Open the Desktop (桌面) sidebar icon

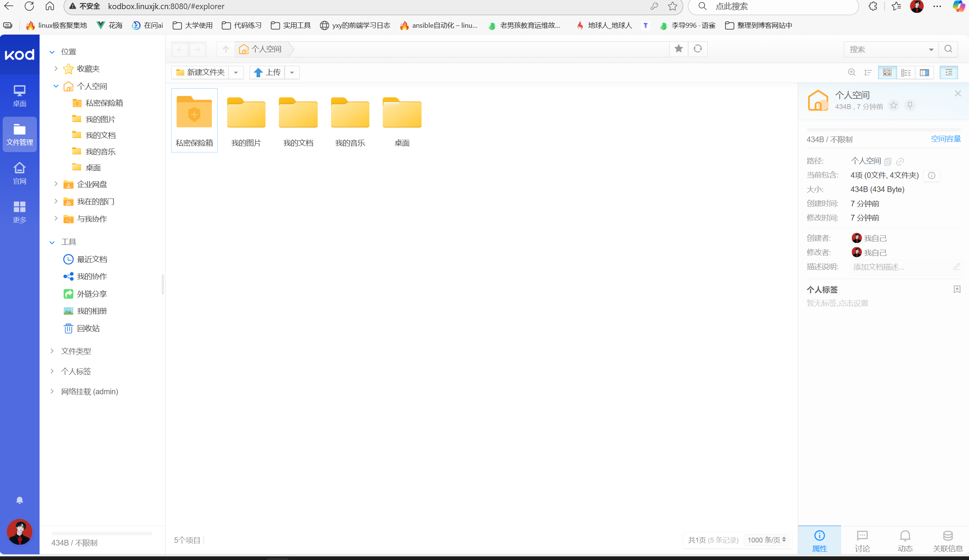[20, 96]
